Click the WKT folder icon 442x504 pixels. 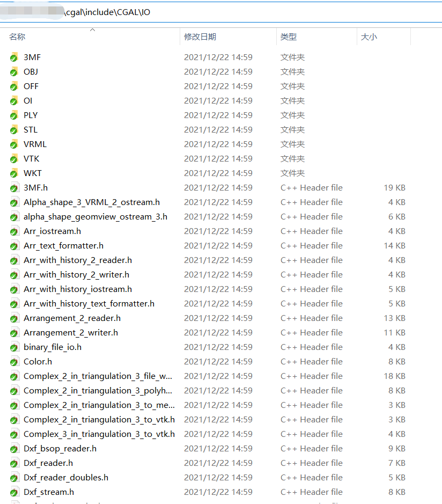click(x=13, y=173)
